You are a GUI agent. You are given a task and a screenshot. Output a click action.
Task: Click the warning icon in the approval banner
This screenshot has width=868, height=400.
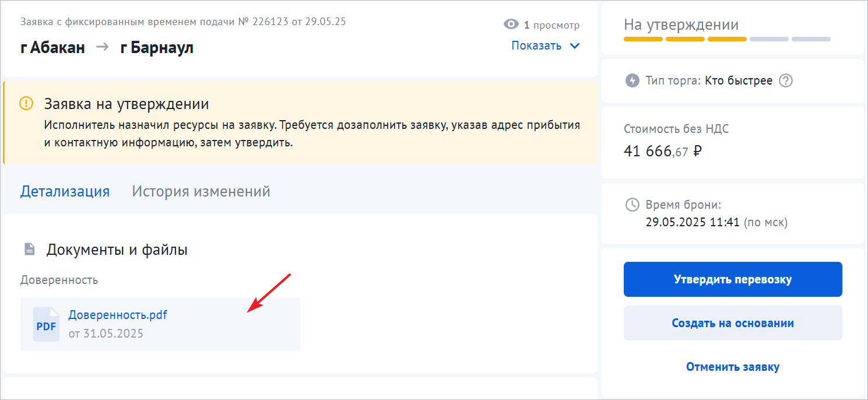pos(27,104)
